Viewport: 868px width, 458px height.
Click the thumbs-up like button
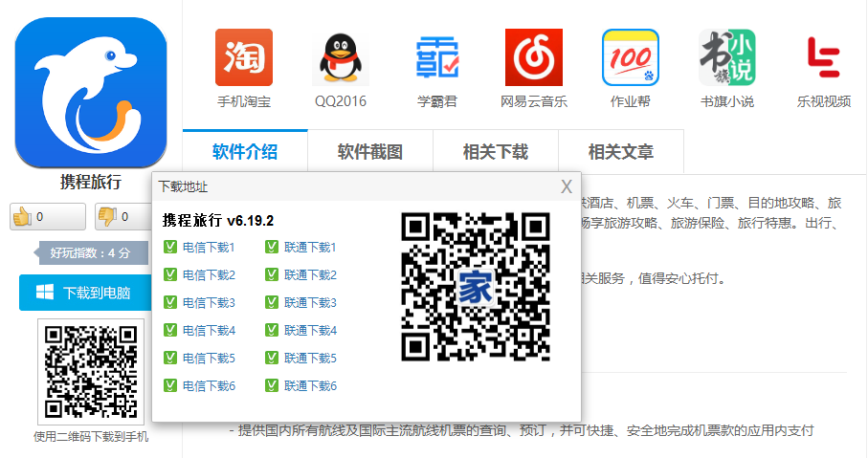click(x=48, y=217)
